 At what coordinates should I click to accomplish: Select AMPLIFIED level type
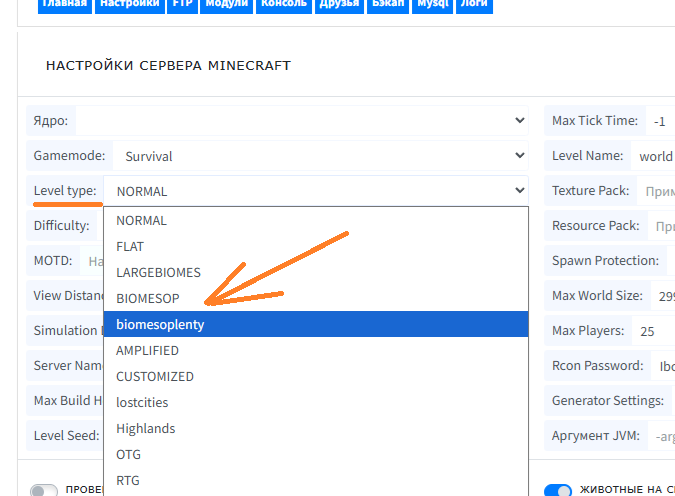316,350
